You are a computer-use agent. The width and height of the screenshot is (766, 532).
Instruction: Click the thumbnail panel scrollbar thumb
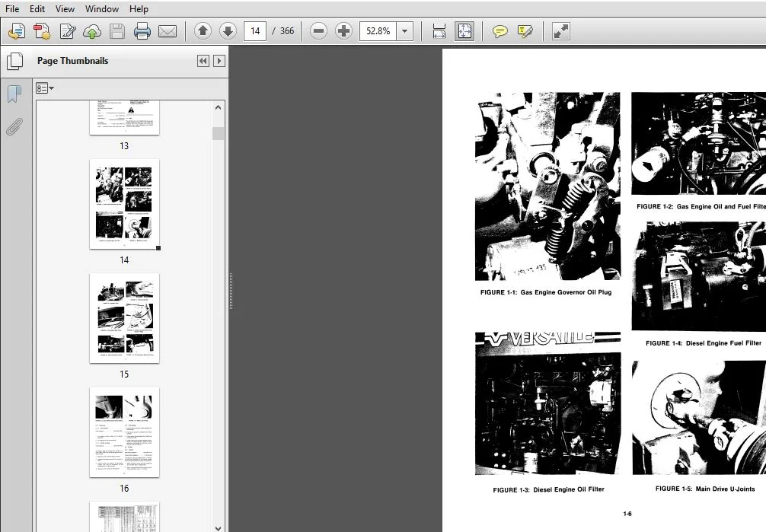[219, 133]
